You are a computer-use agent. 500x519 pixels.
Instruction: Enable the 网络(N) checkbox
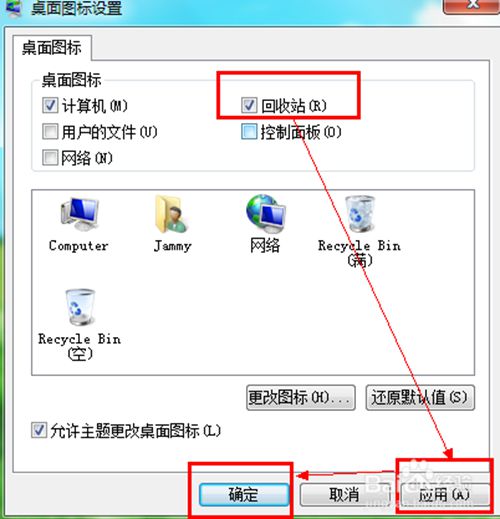click(50, 157)
